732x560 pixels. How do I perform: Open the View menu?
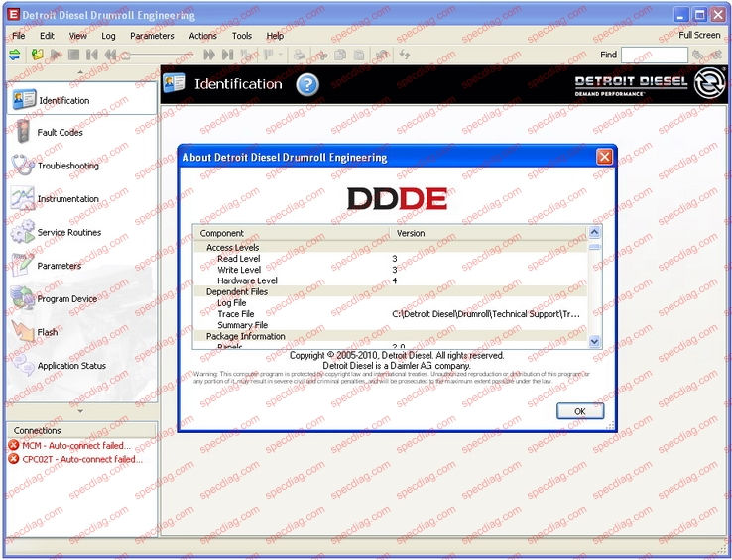[78, 36]
